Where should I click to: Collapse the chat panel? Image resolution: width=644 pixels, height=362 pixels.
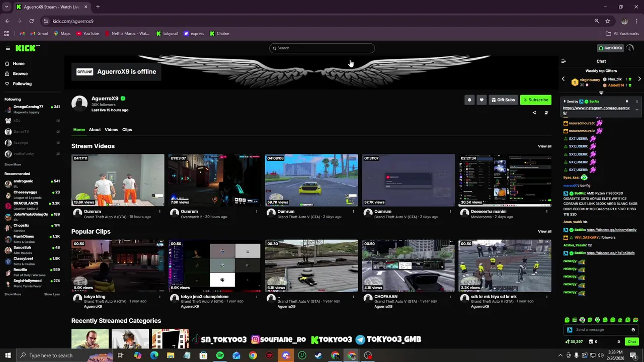(563, 61)
